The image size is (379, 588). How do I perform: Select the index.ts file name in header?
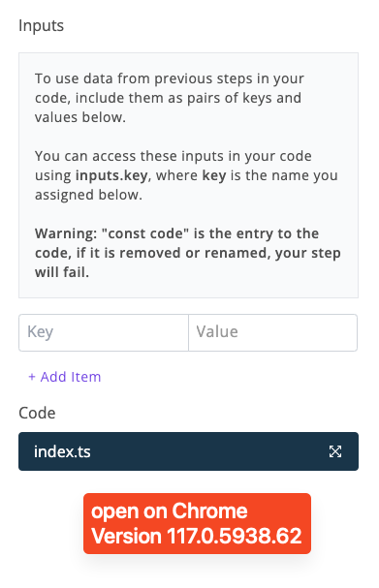62,451
